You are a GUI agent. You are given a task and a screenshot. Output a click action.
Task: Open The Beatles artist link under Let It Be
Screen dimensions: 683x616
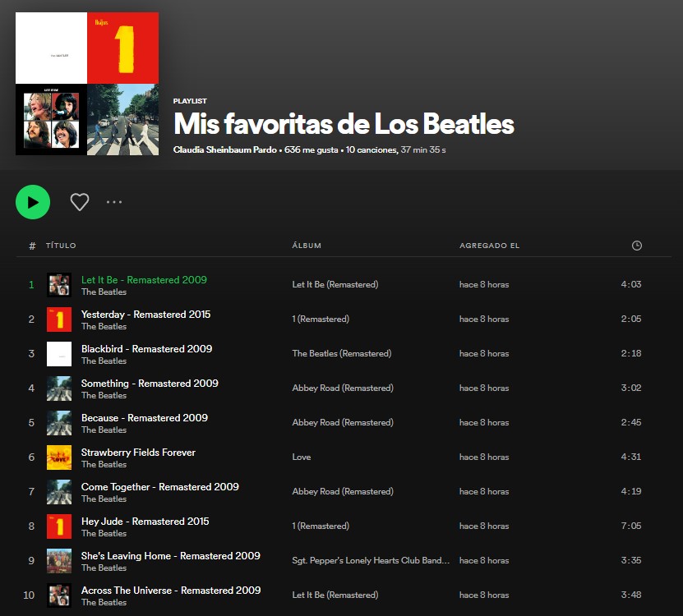(104, 292)
